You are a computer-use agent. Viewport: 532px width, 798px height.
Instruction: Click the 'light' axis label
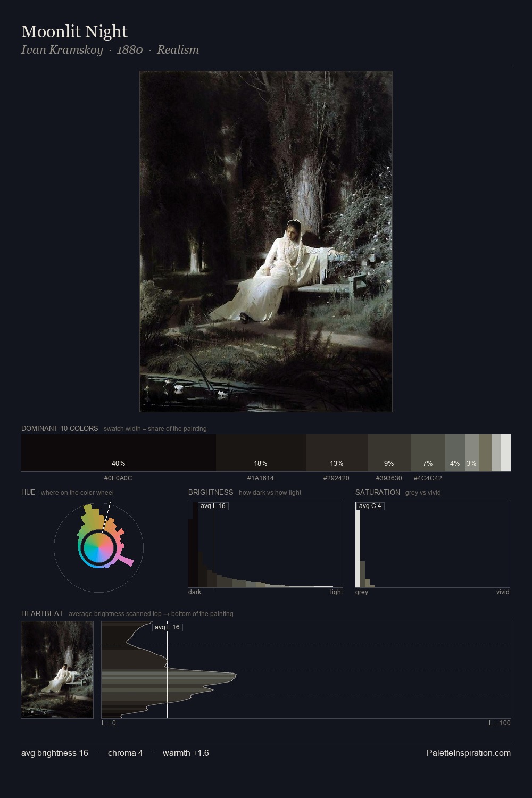tap(336, 592)
